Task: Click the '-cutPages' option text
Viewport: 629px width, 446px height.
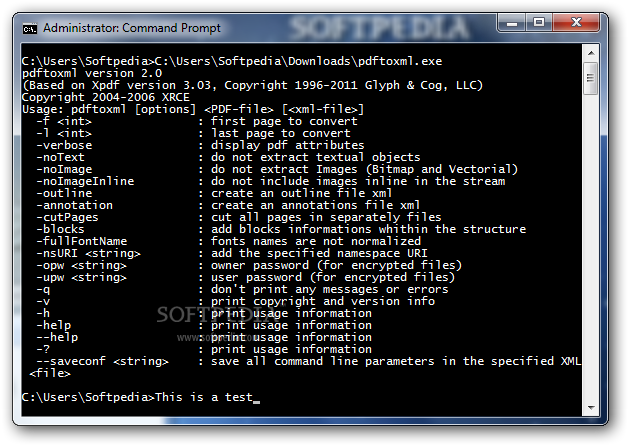Action: [x=67, y=217]
